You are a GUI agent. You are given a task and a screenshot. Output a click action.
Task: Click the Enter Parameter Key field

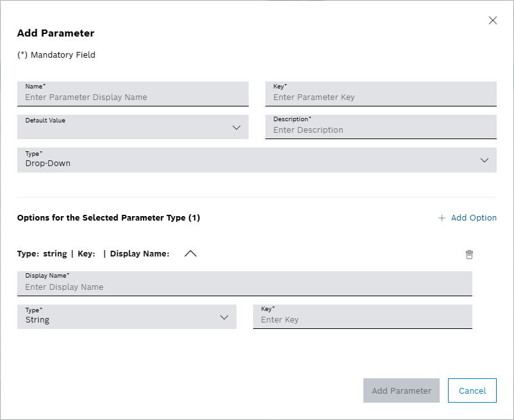381,96
